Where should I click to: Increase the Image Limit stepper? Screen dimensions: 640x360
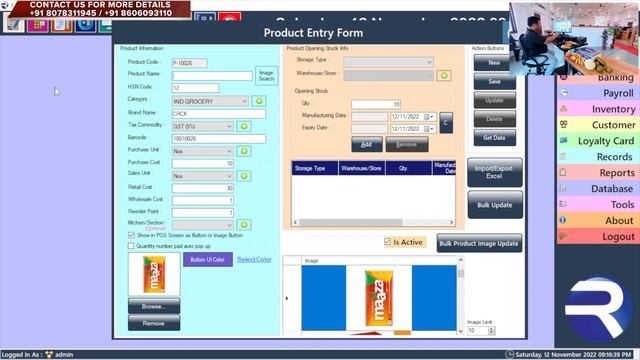coord(491,328)
